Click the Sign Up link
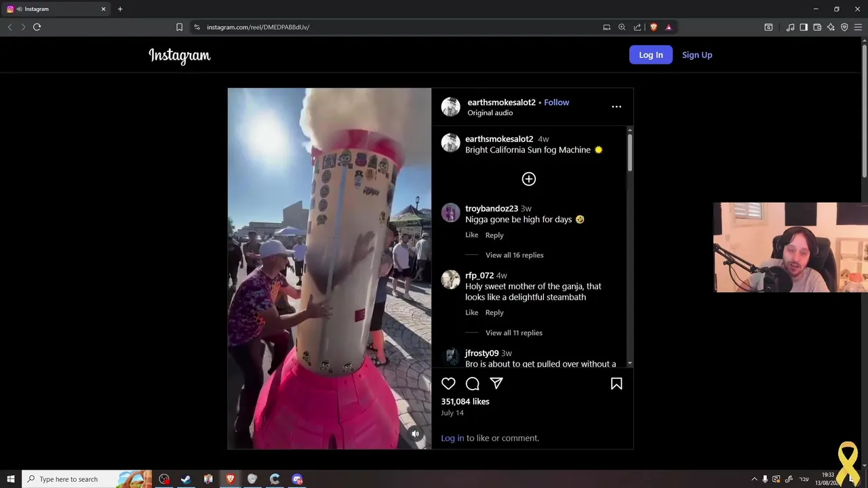 point(697,55)
